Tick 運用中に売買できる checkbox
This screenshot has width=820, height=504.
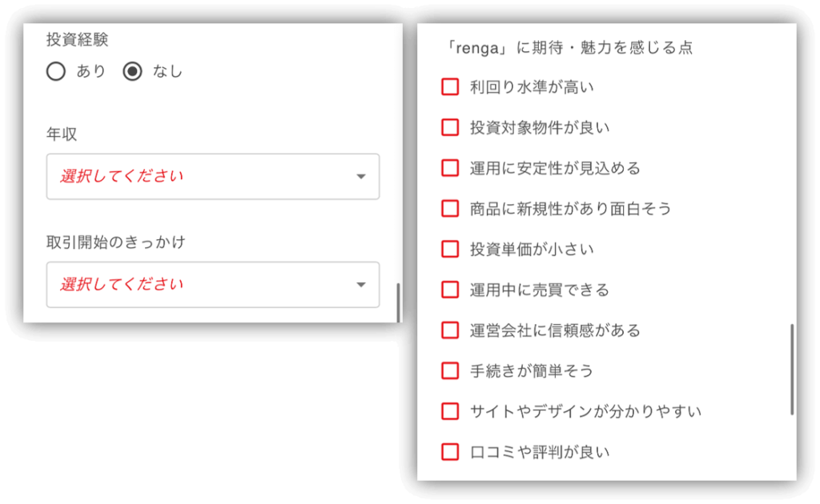(x=450, y=290)
